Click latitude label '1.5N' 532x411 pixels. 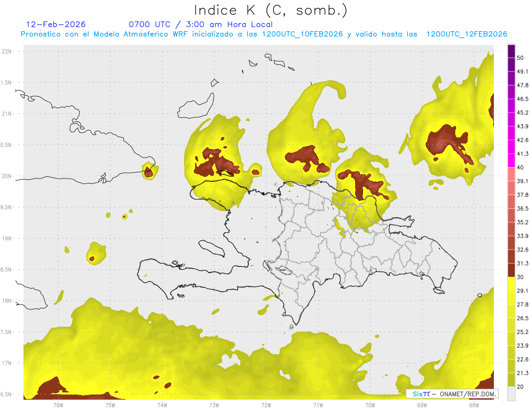click(7, 82)
